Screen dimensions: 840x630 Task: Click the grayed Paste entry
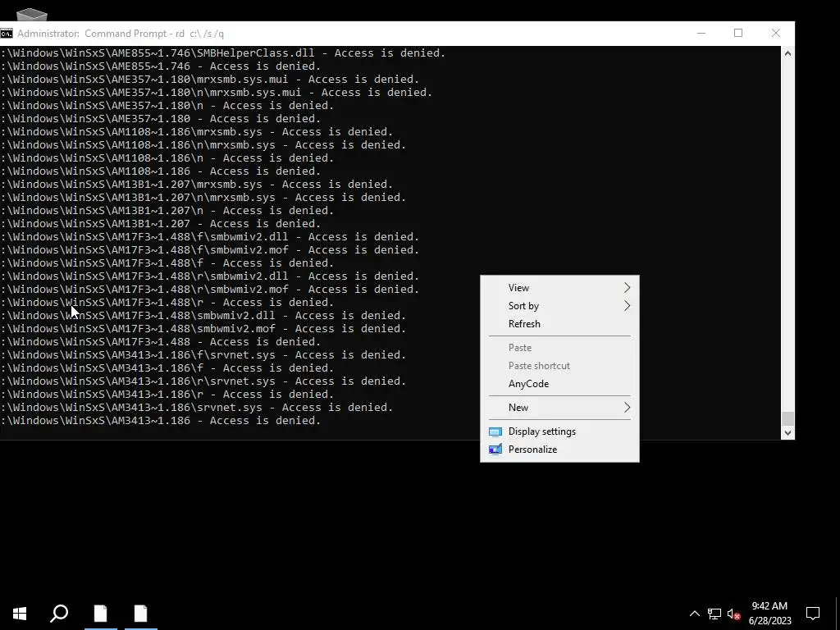pyautogui.click(x=559, y=348)
